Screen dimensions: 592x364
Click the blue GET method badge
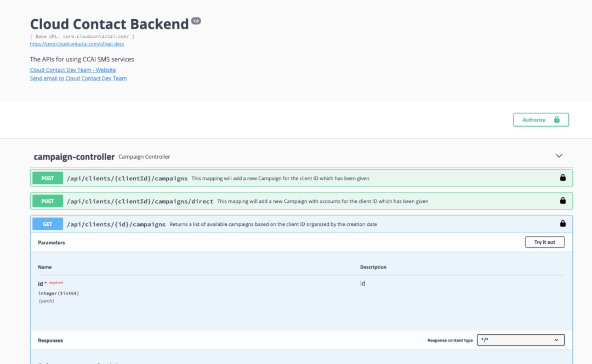[x=47, y=223]
